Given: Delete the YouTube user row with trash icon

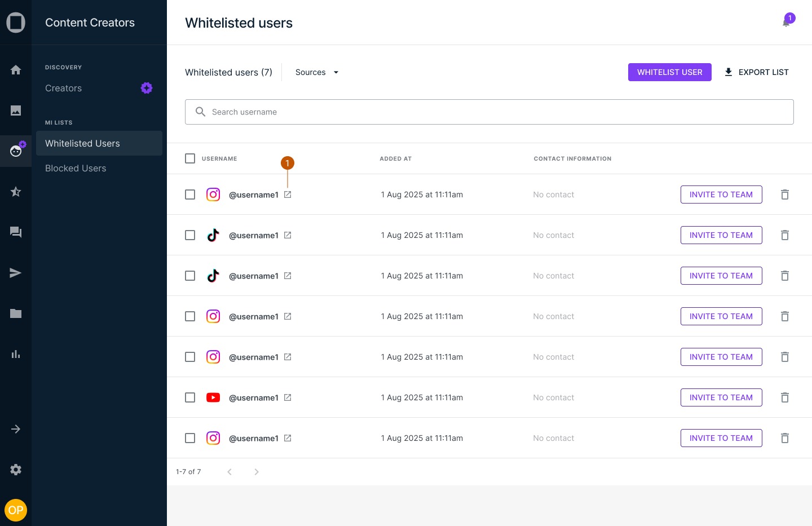Looking at the screenshot, I should click(784, 397).
